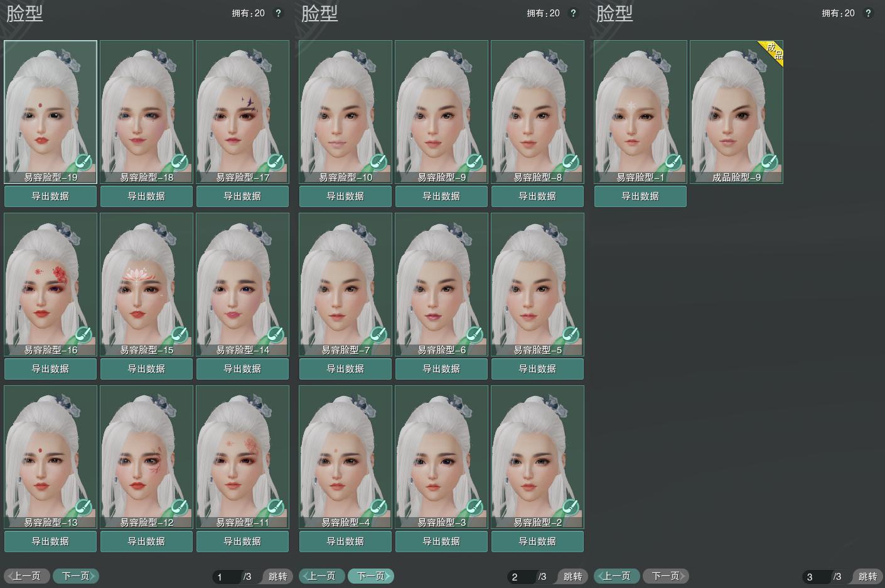Select face thumbnail 易容脸型-7
This screenshot has width=885, height=588.
(346, 285)
